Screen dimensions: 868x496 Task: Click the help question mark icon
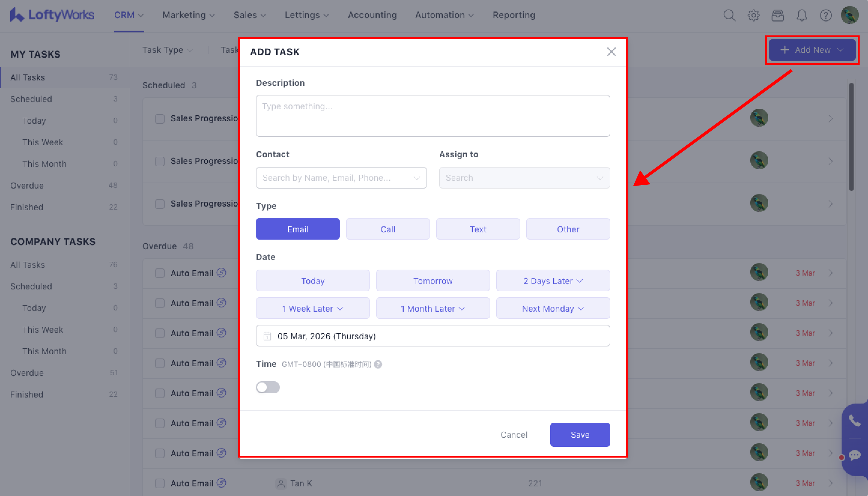tap(825, 15)
